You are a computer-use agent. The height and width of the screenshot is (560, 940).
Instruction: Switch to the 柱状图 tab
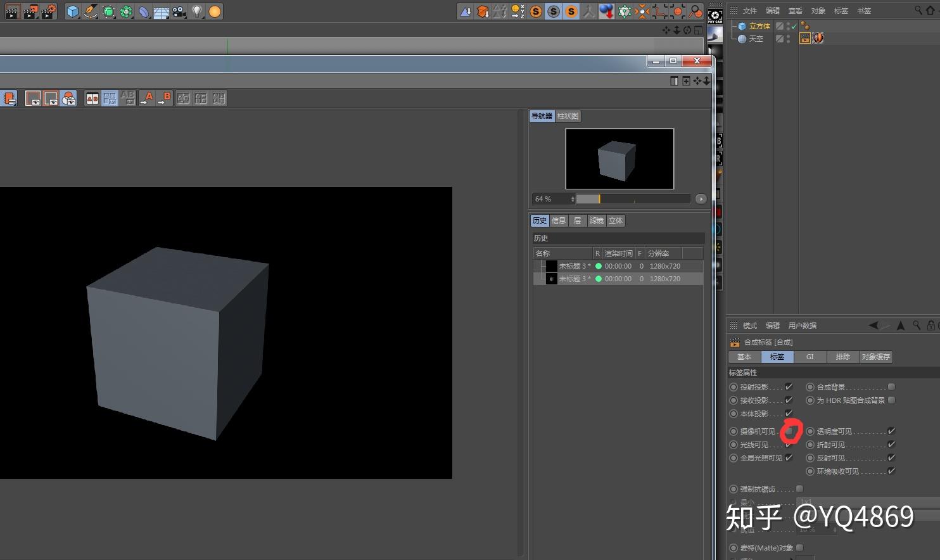pos(568,116)
